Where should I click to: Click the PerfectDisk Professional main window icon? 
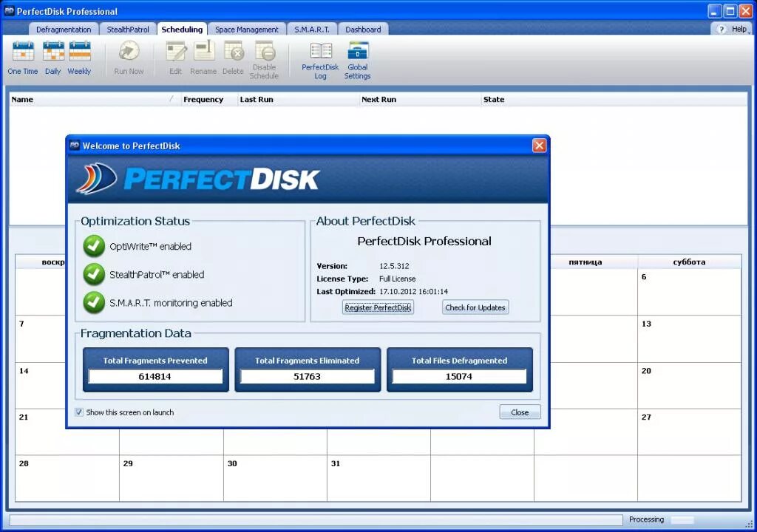[9, 11]
